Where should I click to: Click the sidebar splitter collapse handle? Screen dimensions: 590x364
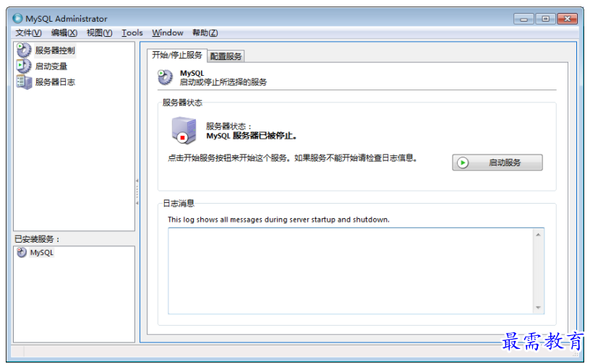pos(137,192)
